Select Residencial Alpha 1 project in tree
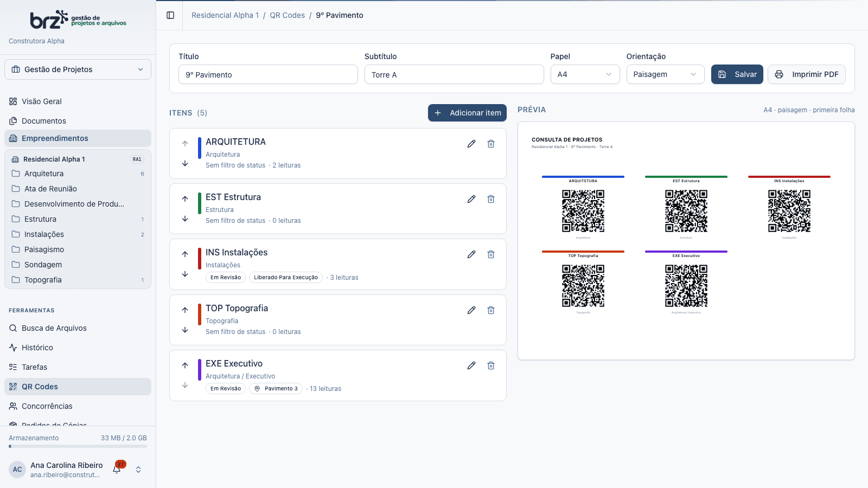868x488 pixels. tap(78, 159)
